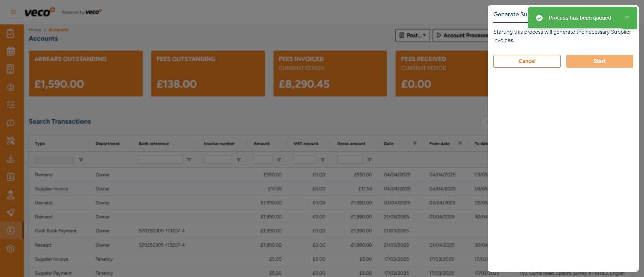Go to the building properties sidebar icon
Screen dimensions: 644x277
point(11,69)
